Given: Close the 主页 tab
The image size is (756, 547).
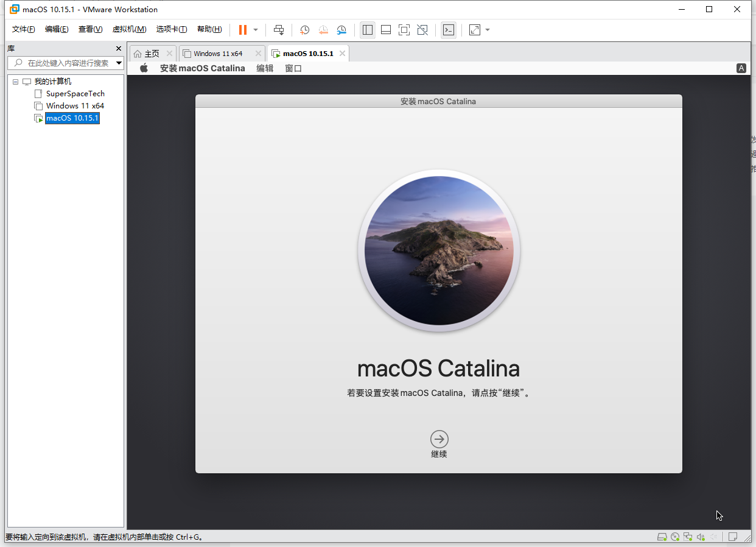Looking at the screenshot, I should [170, 54].
